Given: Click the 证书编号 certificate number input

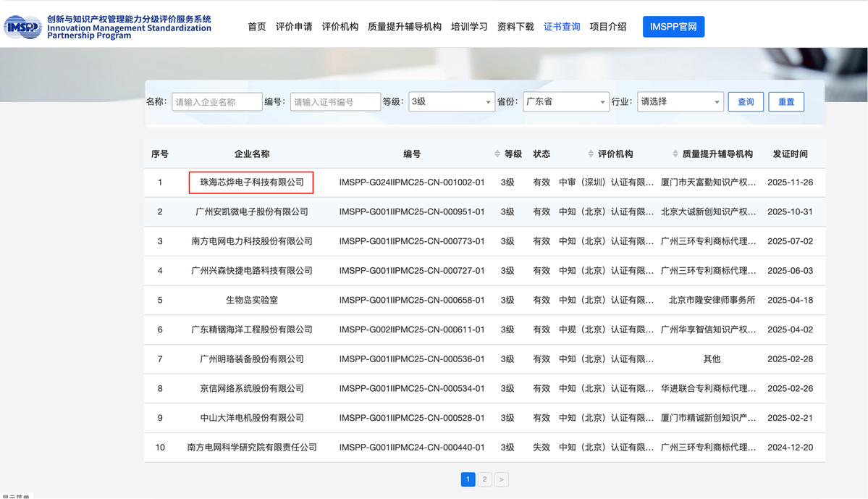Looking at the screenshot, I should coord(335,102).
